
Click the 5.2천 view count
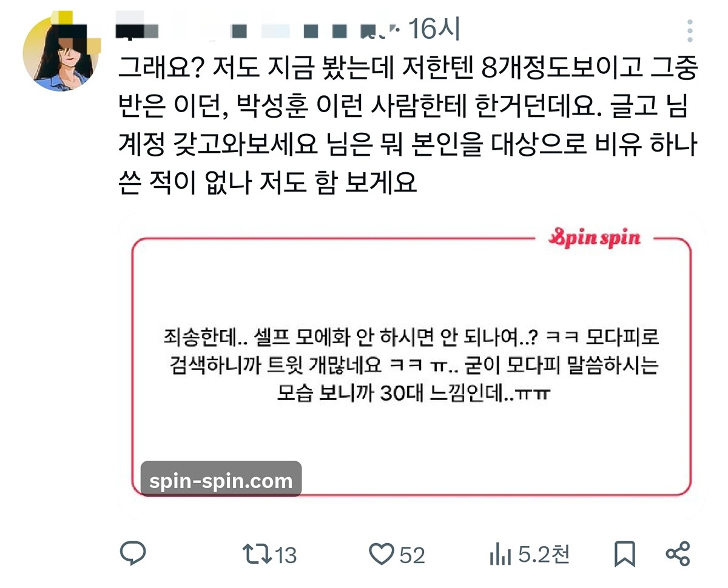click(544, 554)
